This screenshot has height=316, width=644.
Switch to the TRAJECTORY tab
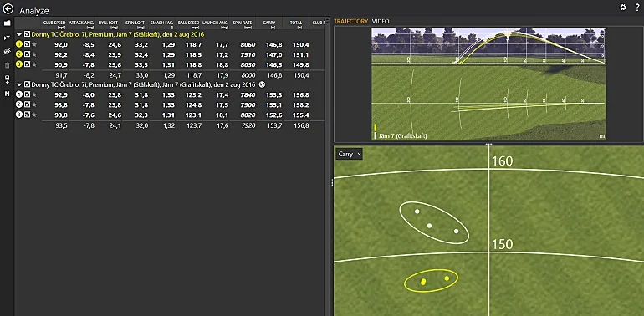[x=350, y=22]
